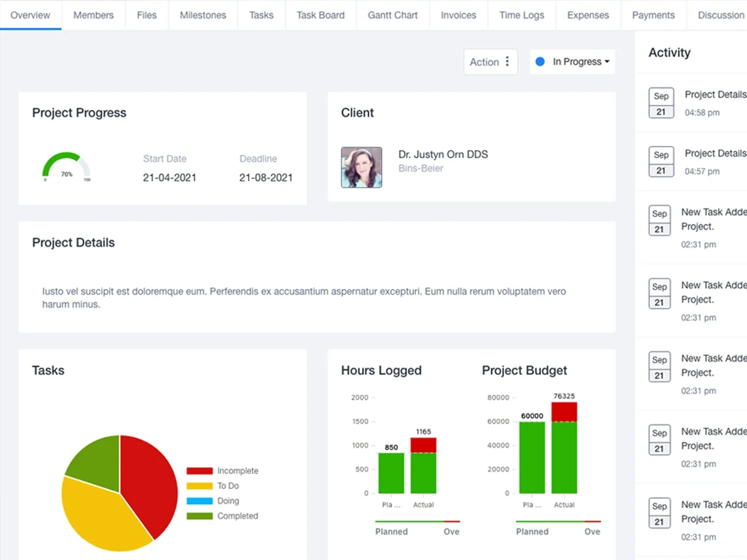
Task: Click the Sep 21 calendar icon at 04:57 pm
Action: pos(661,162)
